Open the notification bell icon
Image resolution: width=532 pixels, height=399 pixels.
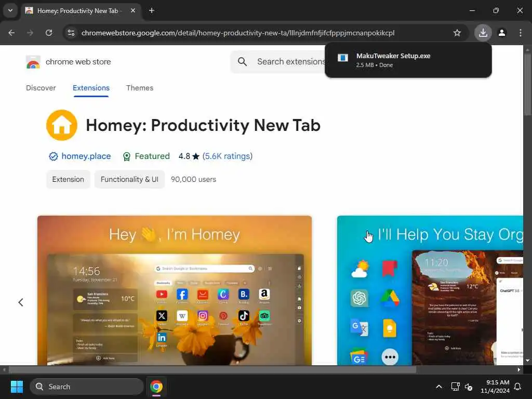[518, 387]
